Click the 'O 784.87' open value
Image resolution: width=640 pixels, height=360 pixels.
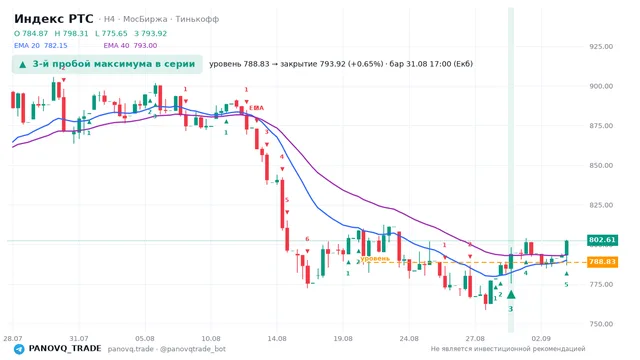[31, 33]
